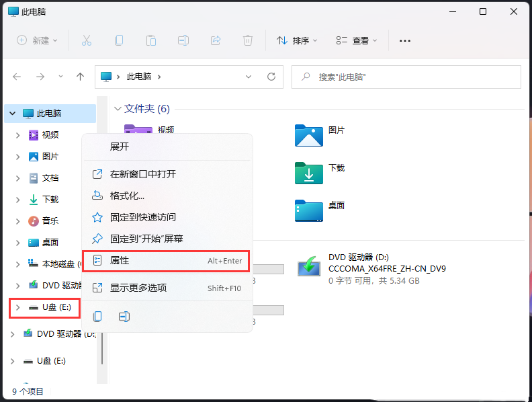The image size is (532, 402).
Task: Open recent locations dropdown beside forward arrow
Action: (x=60, y=77)
